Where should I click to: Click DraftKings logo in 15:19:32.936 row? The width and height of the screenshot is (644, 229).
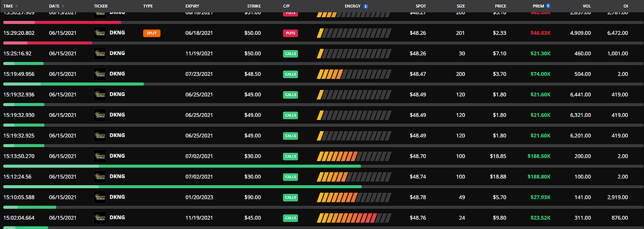pyautogui.click(x=100, y=94)
